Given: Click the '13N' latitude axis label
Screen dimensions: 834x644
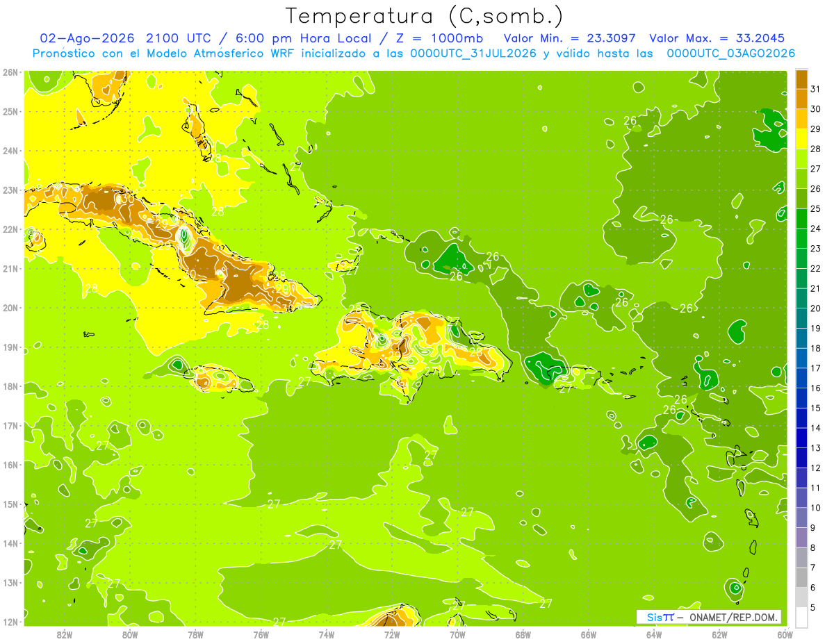Looking at the screenshot, I should point(10,582).
